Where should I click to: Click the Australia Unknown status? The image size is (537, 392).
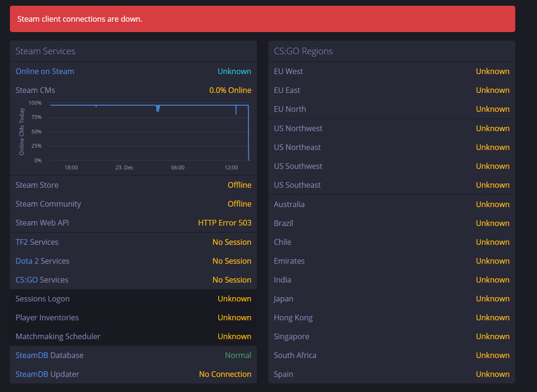(x=493, y=204)
